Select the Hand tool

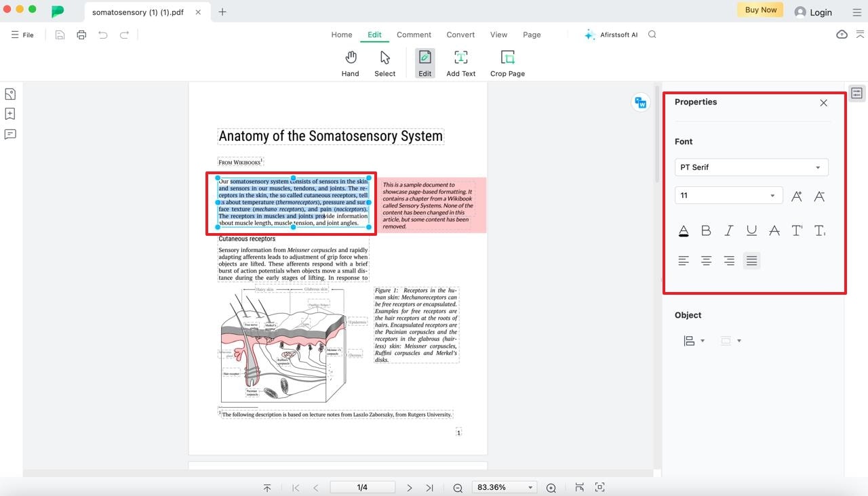coord(350,64)
